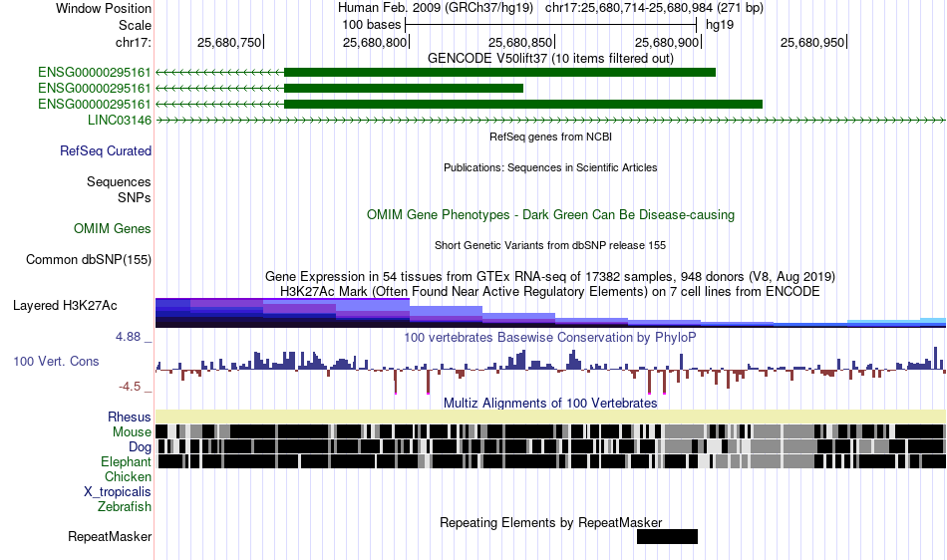The height and width of the screenshot is (560, 947).
Task: Click the Zebrafish alignment label
Action: [125, 507]
